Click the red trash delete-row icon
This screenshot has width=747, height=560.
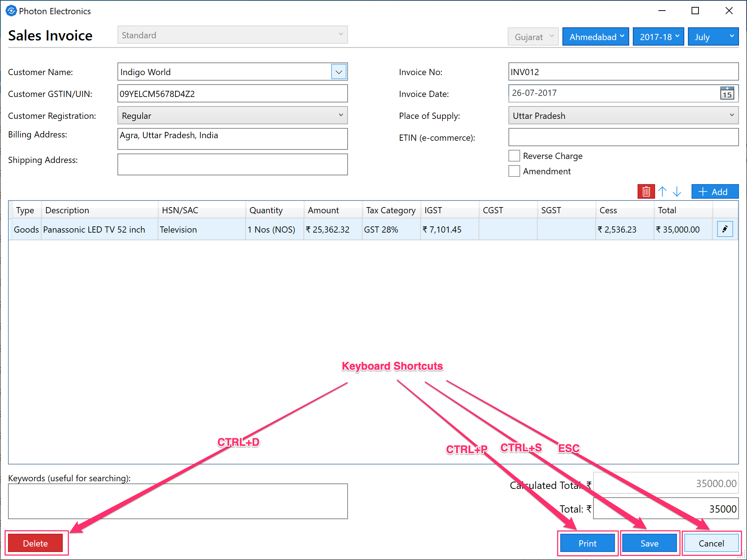[x=646, y=191]
